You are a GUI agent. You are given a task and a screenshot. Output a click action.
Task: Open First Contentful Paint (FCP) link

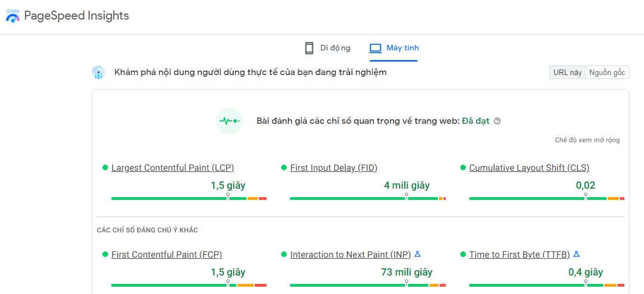(x=167, y=255)
